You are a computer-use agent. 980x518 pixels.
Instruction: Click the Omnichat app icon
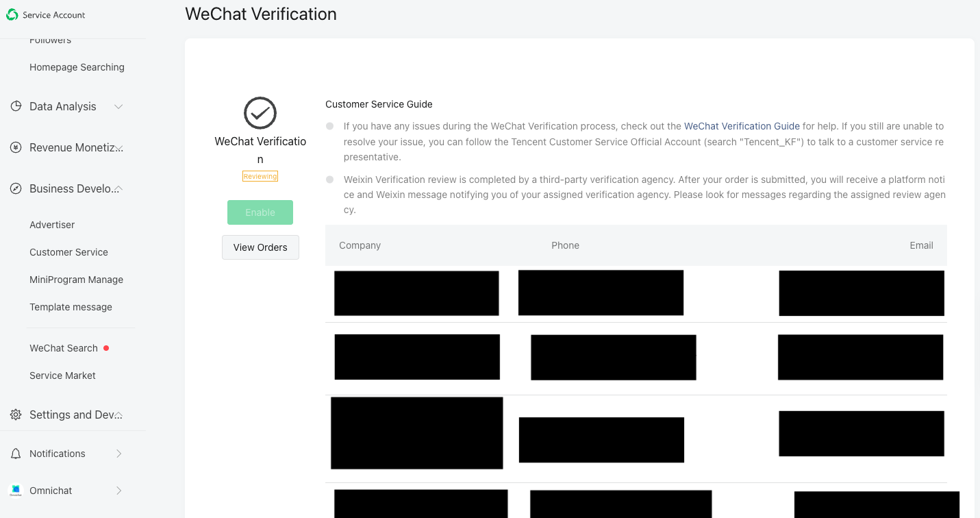coord(16,491)
